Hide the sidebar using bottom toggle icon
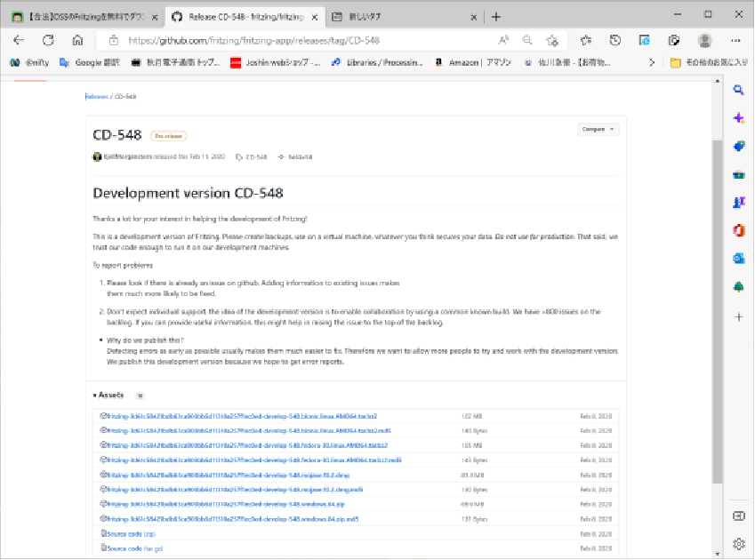The image size is (755, 560). click(739, 516)
